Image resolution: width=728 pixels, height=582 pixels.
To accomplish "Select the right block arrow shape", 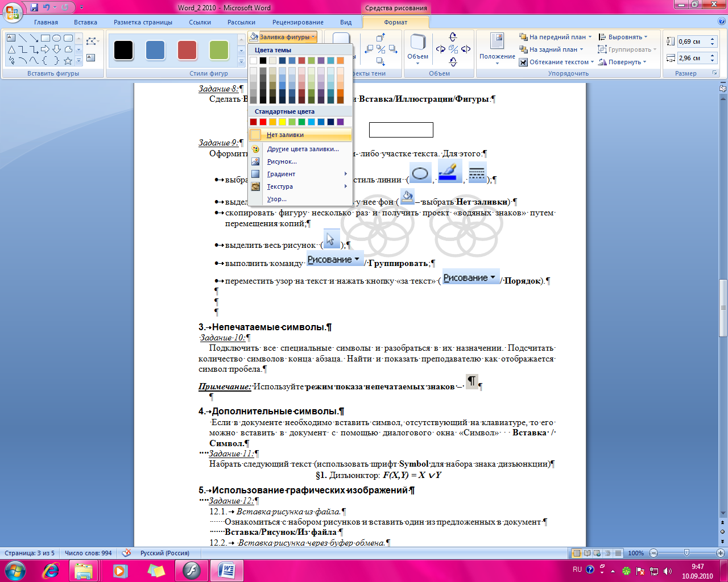I will 45,49.
